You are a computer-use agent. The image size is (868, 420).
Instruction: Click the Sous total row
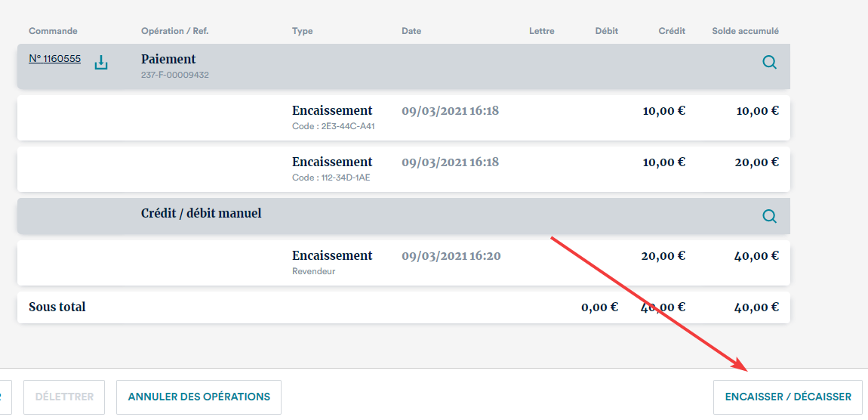403,307
